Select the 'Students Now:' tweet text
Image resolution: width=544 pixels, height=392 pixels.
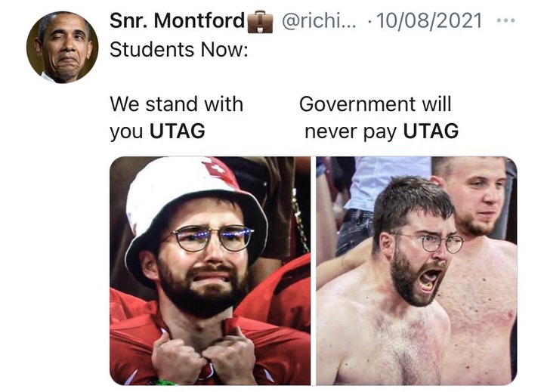179,50
